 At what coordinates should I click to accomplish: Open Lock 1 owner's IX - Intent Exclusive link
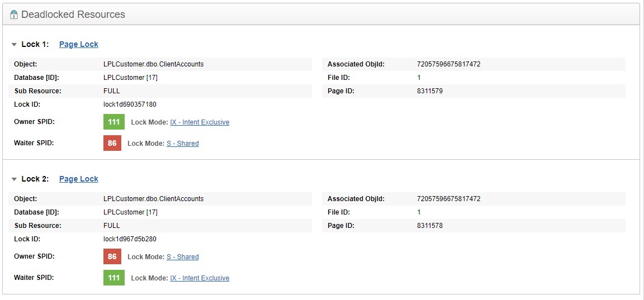coord(200,122)
